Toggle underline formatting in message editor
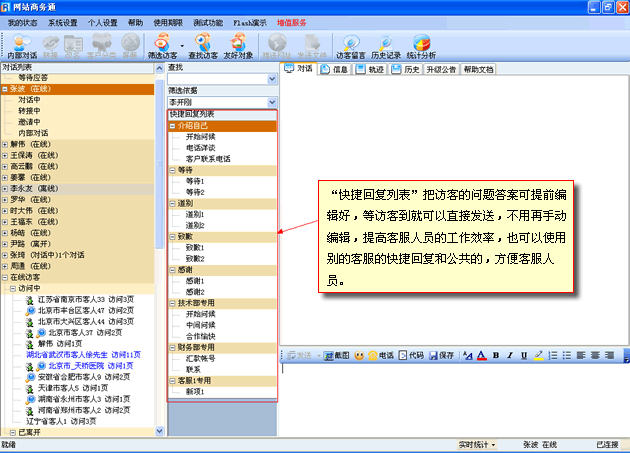630x453 pixels. pyautogui.click(x=523, y=355)
